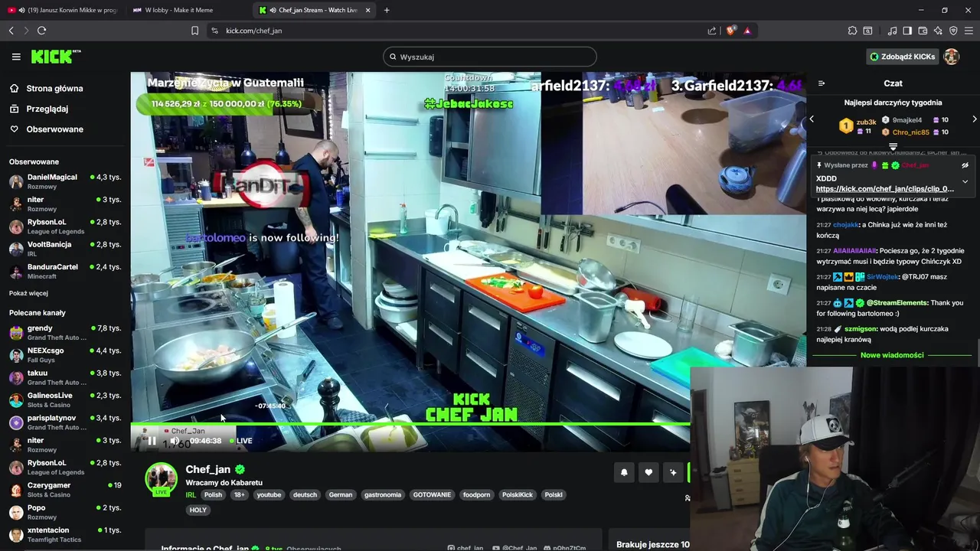Viewport: 980px width, 551px height.
Task: Go back in browser history
Action: click(x=11, y=31)
